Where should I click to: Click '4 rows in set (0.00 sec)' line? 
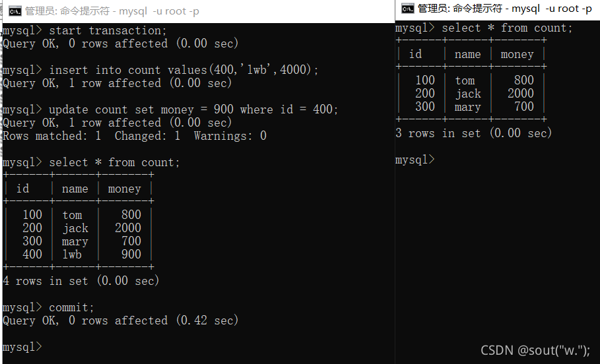pos(81,281)
